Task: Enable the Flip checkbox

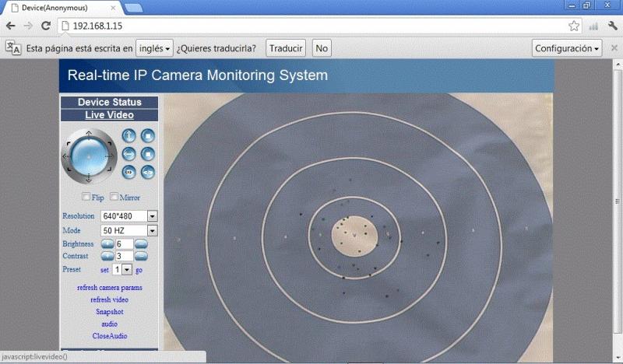Action: pyautogui.click(x=87, y=198)
